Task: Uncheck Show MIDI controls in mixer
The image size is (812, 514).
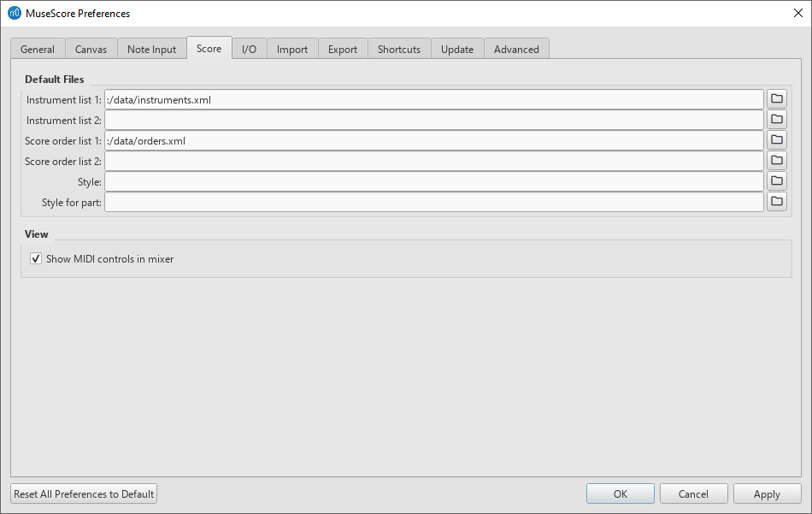Action: click(36, 259)
